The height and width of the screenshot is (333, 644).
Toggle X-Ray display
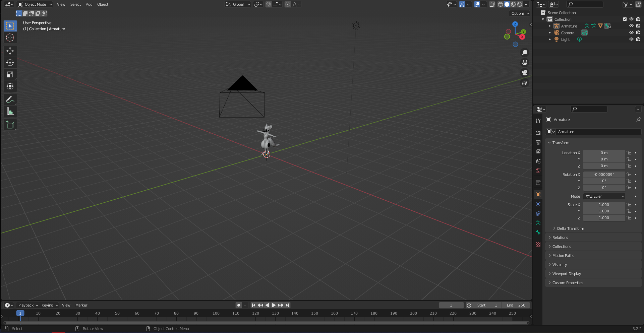(492, 4)
